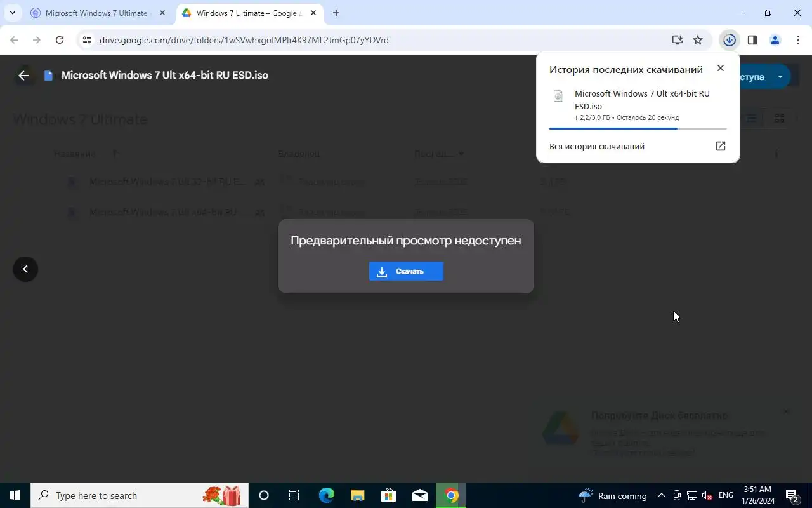Open the dropdown arrow next to access button
This screenshot has width=812, height=508.
[x=780, y=77]
